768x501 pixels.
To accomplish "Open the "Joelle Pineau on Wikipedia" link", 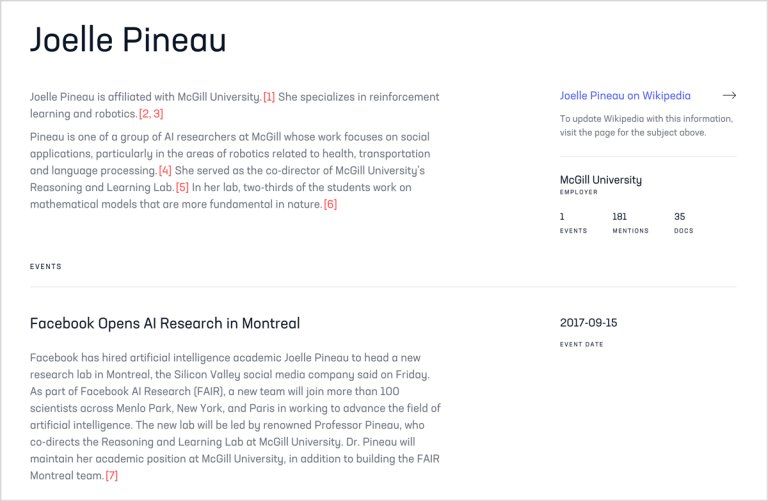I will 624,96.
